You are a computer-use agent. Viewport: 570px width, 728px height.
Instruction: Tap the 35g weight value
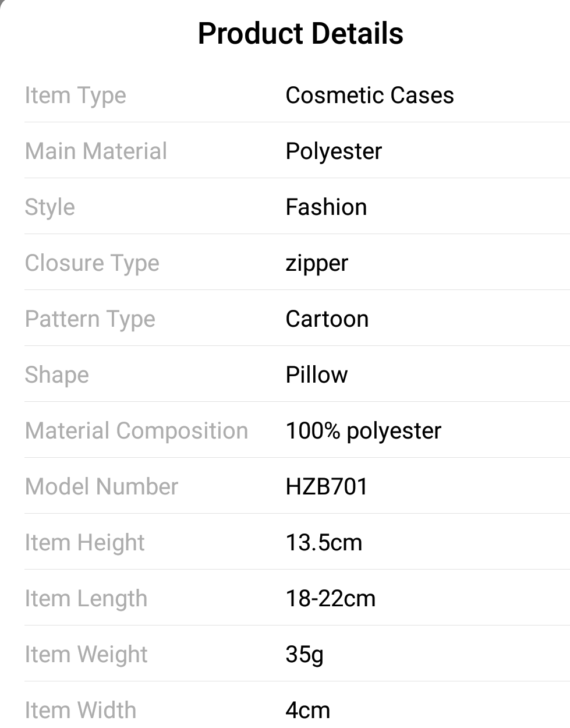tap(305, 655)
